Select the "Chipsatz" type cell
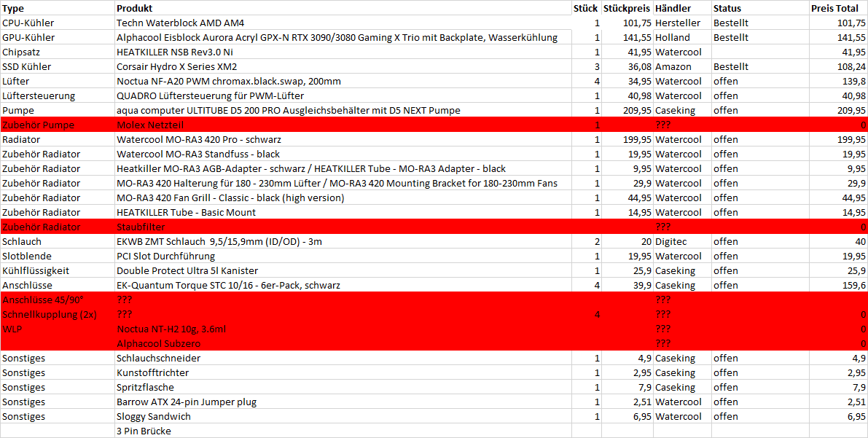The height and width of the screenshot is (438, 868). [x=58, y=52]
